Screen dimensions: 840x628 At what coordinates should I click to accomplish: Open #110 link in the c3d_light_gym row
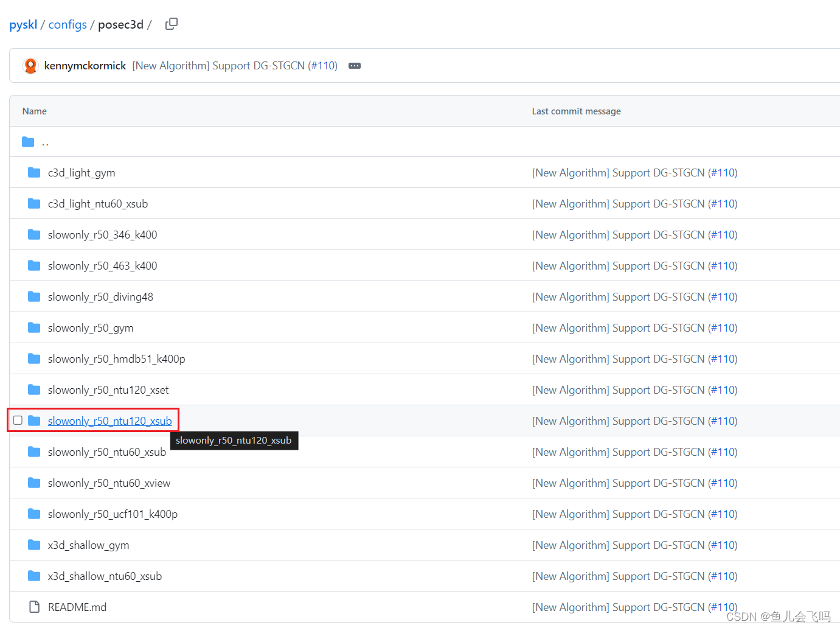pyautogui.click(x=723, y=173)
